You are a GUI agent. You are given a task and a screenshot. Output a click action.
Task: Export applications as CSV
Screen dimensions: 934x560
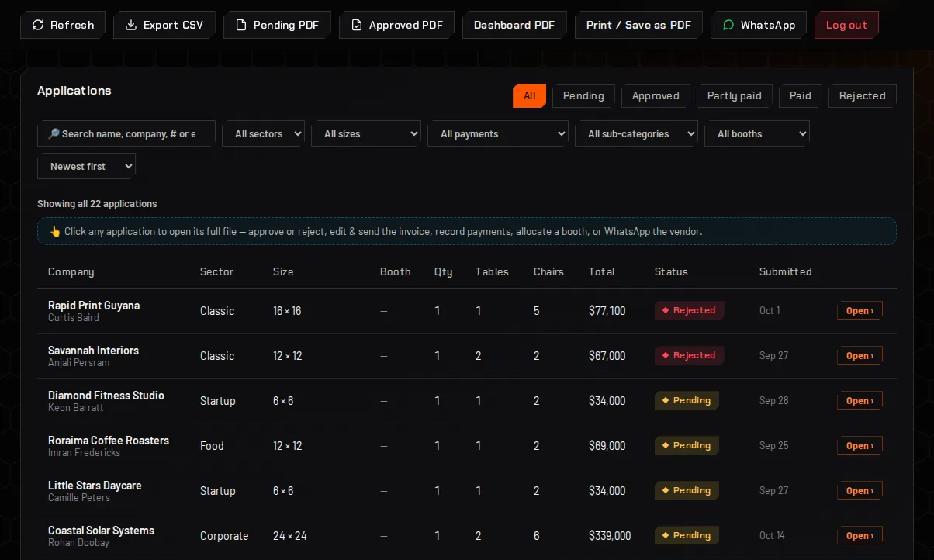[x=164, y=25]
